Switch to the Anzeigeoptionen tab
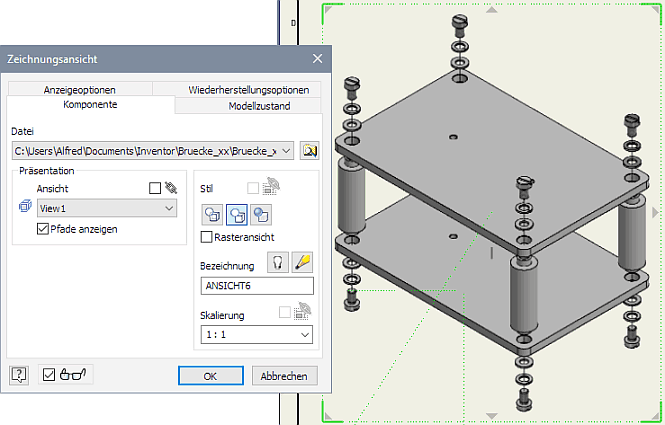This screenshot has height=425, width=665. click(79, 90)
